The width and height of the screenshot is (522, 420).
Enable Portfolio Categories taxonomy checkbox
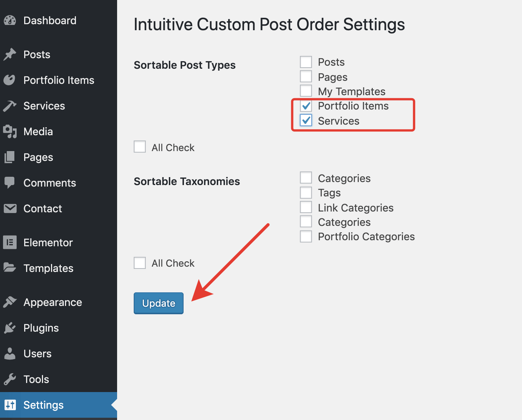(x=306, y=236)
